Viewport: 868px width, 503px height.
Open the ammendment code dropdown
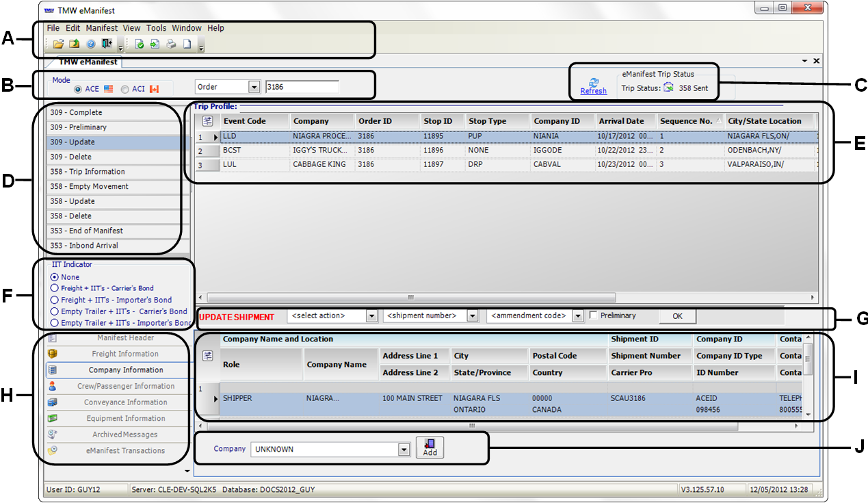[x=577, y=316]
